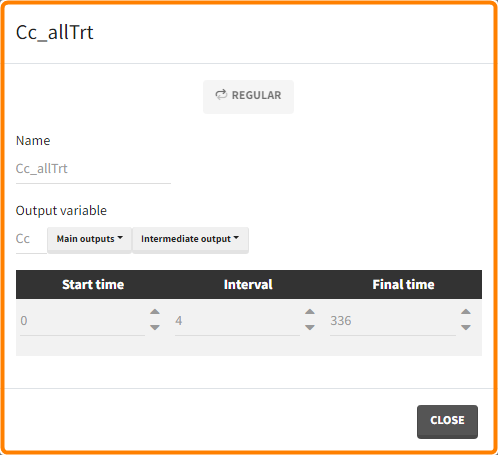
Task: Click the Start time column header
Action: coord(93,285)
